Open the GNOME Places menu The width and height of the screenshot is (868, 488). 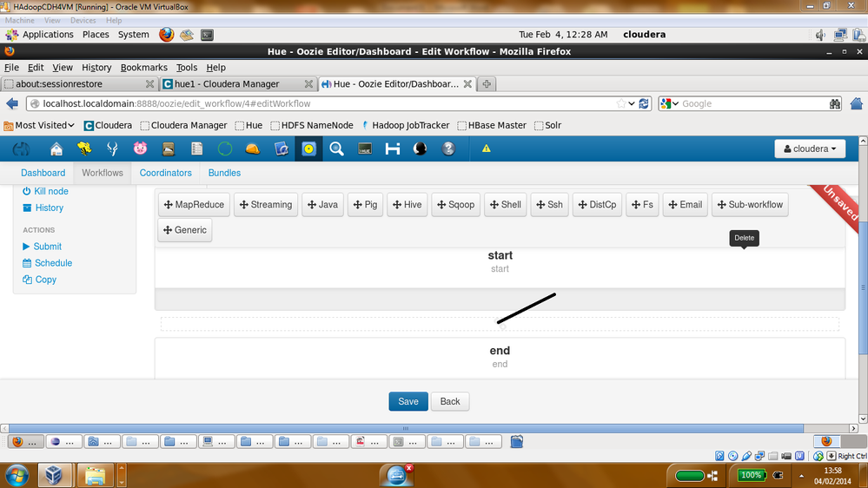pyautogui.click(x=96, y=35)
